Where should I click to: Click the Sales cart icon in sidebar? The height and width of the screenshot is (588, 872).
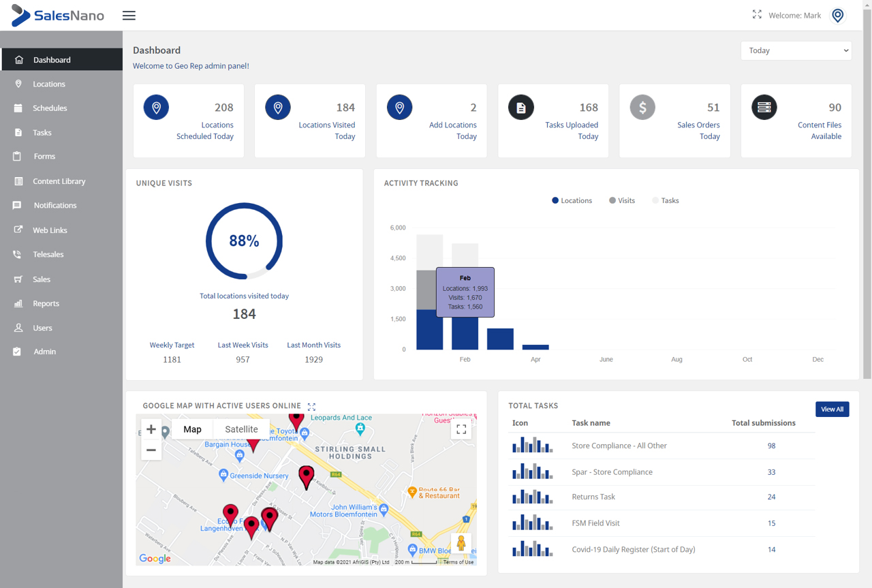point(18,279)
